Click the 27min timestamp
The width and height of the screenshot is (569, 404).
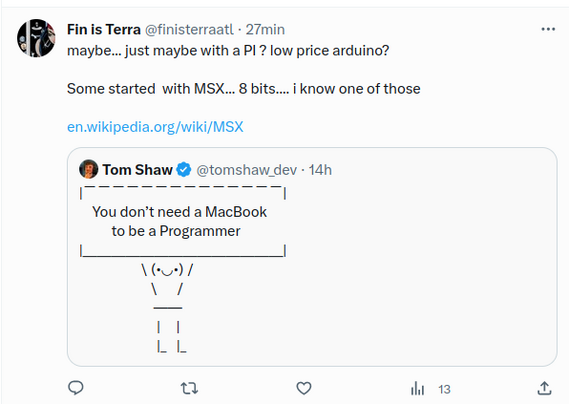pyautogui.click(x=265, y=29)
